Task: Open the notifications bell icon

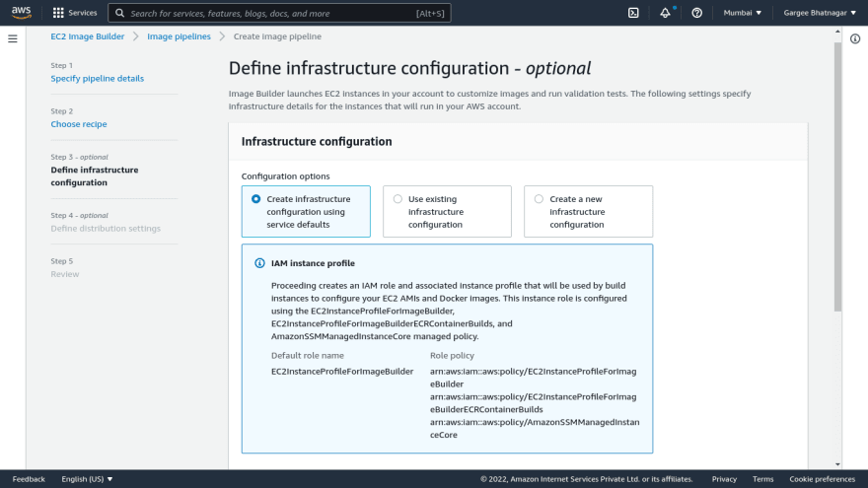Action: [665, 13]
